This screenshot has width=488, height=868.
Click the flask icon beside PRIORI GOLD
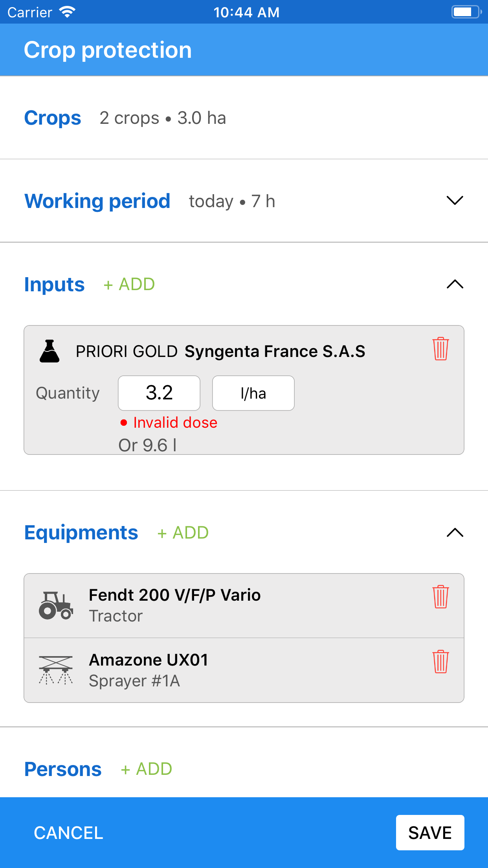pos(50,351)
